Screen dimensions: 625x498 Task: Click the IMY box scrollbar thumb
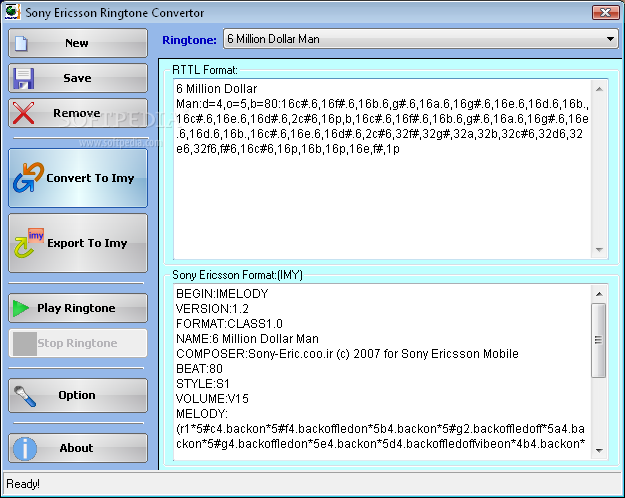click(599, 340)
